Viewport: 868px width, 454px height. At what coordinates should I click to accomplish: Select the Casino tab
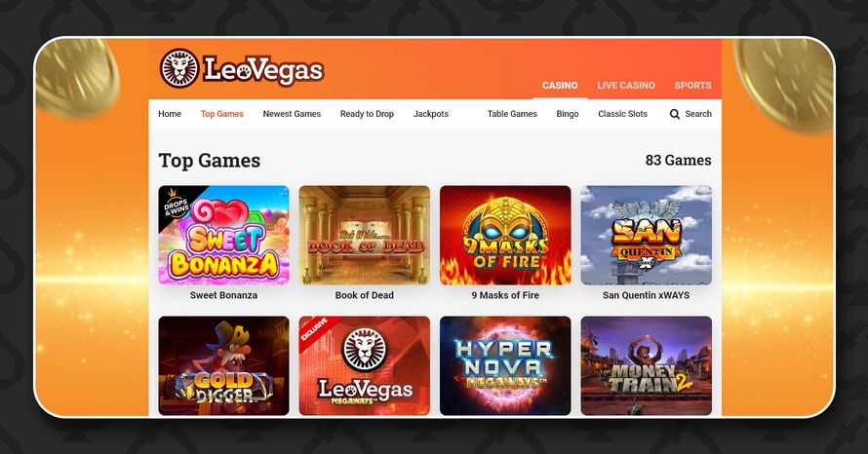pyautogui.click(x=560, y=86)
